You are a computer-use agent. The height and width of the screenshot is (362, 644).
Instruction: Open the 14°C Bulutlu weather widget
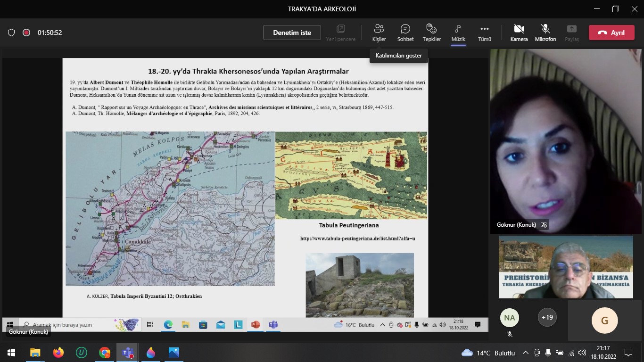pos(488,353)
